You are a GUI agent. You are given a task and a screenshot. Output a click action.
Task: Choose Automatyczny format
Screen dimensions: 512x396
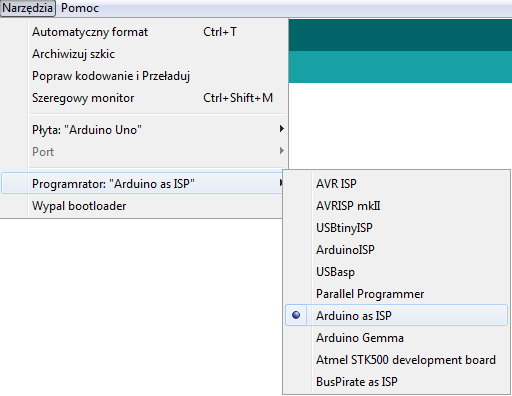click(144, 32)
